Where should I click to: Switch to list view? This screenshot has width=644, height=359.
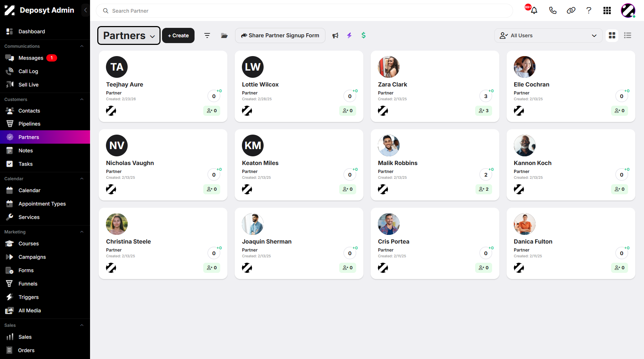628,35
